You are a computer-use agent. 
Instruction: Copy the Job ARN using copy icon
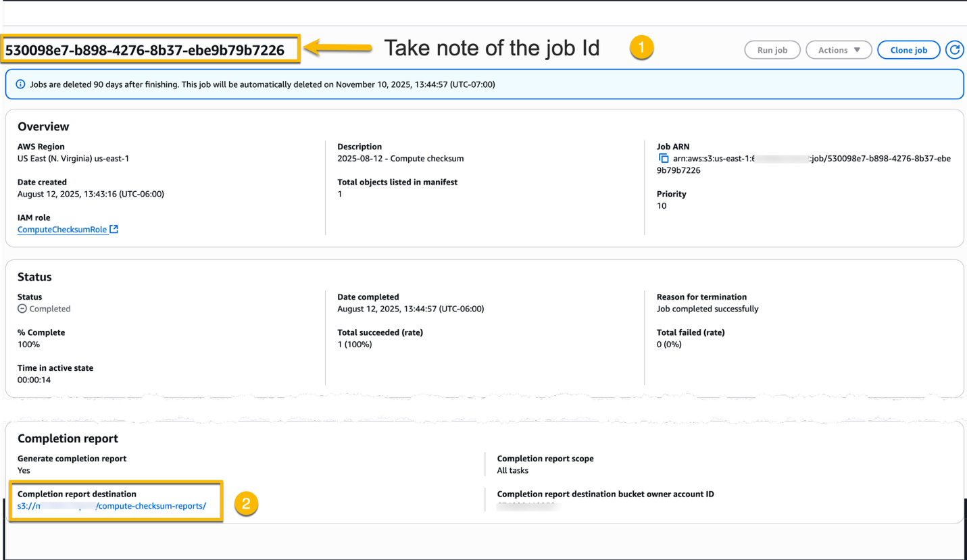[662, 158]
